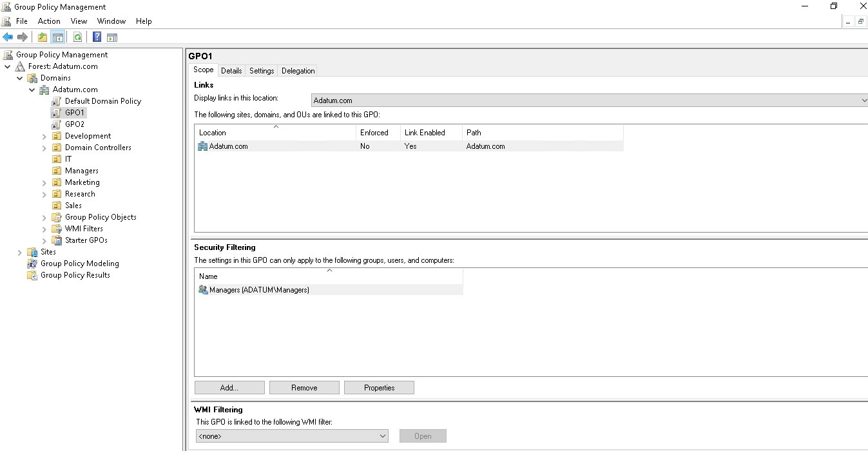Viewport: 868px width, 451px height.
Task: Click the Starter GPOs folder icon
Action: (x=57, y=240)
